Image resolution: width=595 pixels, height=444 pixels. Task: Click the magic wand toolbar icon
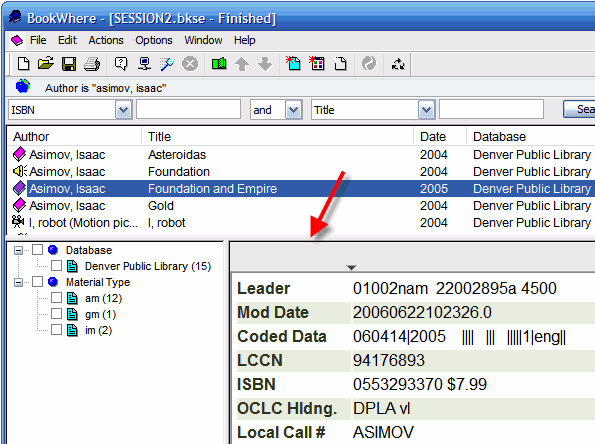coord(167,64)
